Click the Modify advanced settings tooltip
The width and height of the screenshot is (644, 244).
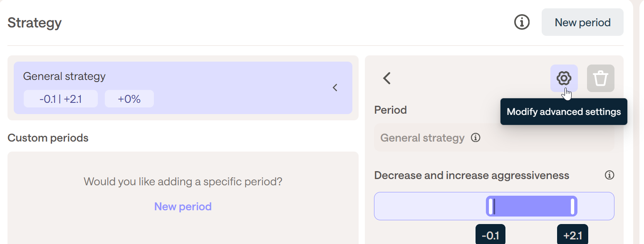pyautogui.click(x=563, y=112)
